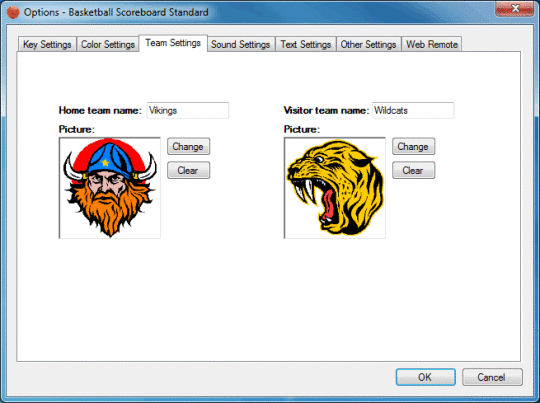Select the Team Settings tab
Image resolution: width=540 pixels, height=403 pixels.
(173, 43)
